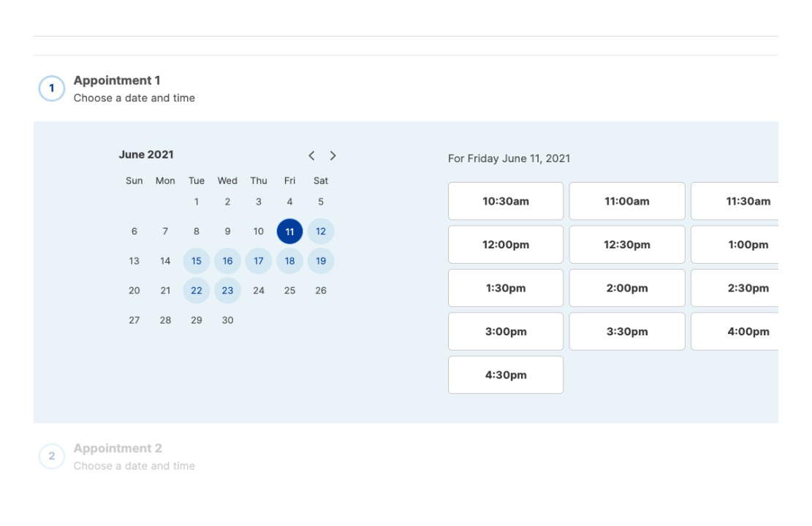Select June 17 on the calendar
This screenshot has width=812, height=526.
(259, 261)
